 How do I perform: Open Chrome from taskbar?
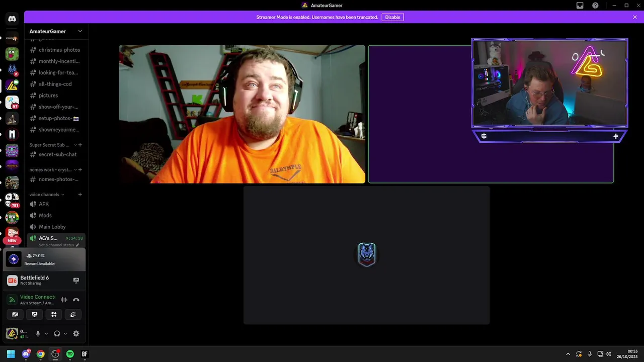pyautogui.click(x=40, y=354)
